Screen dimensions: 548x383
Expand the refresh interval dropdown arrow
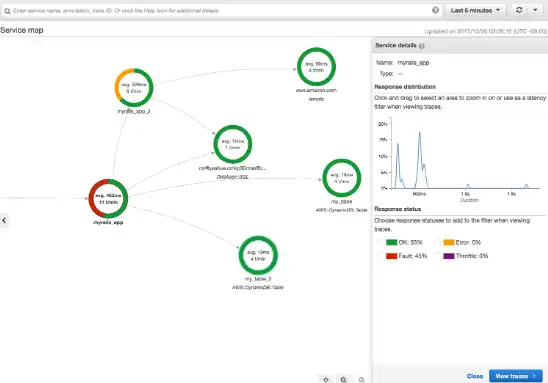click(535, 10)
